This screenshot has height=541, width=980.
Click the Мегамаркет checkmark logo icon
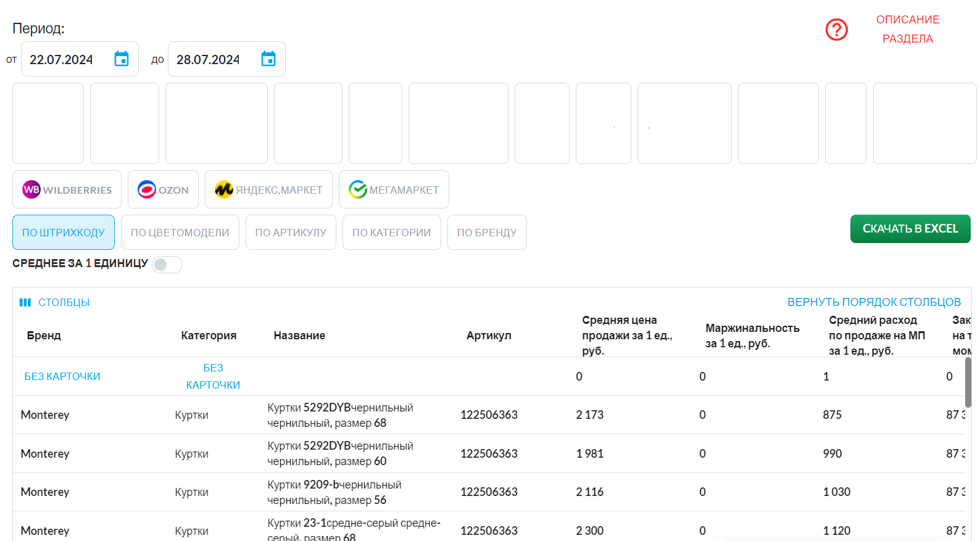point(358,189)
